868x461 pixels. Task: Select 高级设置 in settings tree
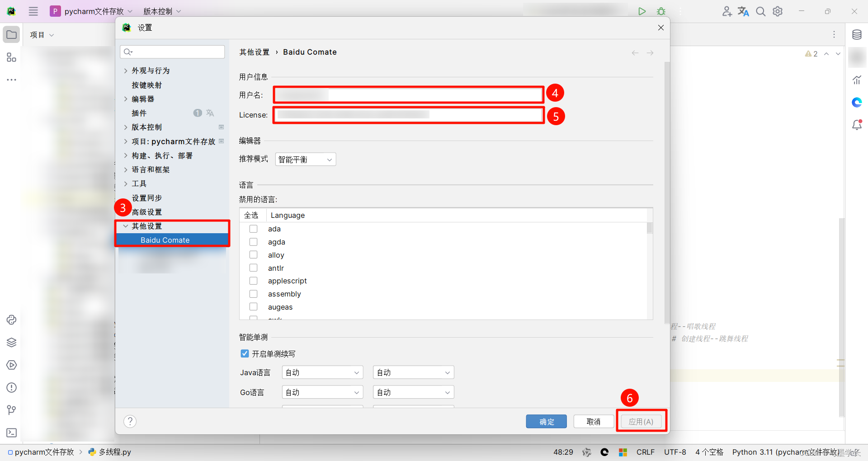146,212
